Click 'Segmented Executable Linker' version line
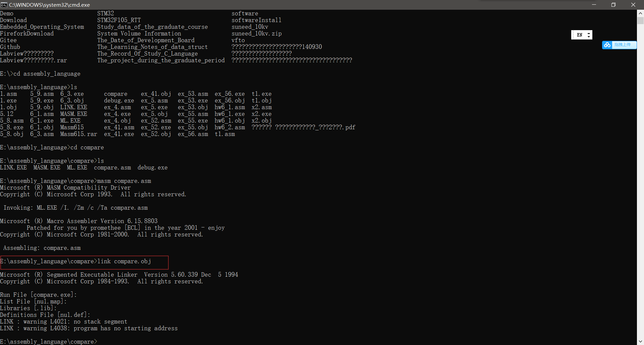 [119, 275]
